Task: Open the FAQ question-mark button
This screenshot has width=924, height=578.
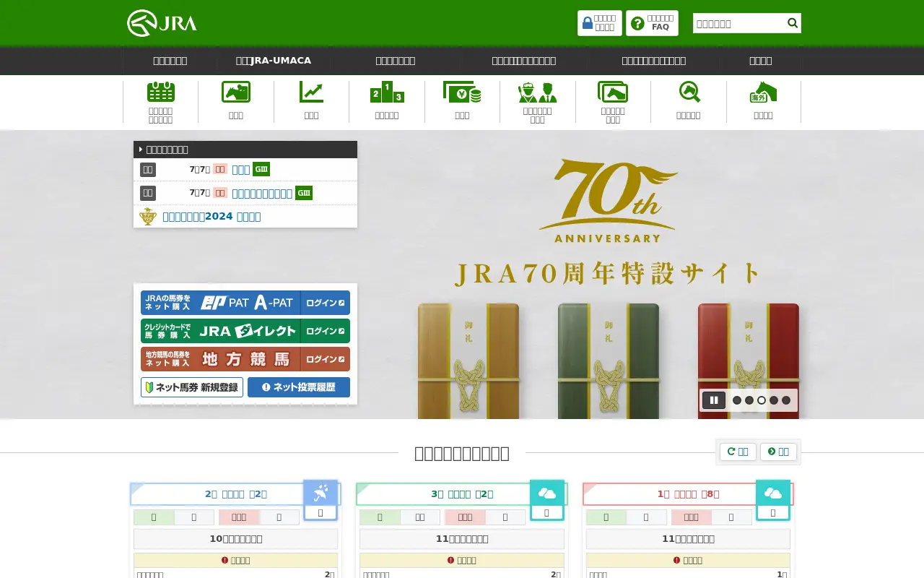Action: pos(652,23)
